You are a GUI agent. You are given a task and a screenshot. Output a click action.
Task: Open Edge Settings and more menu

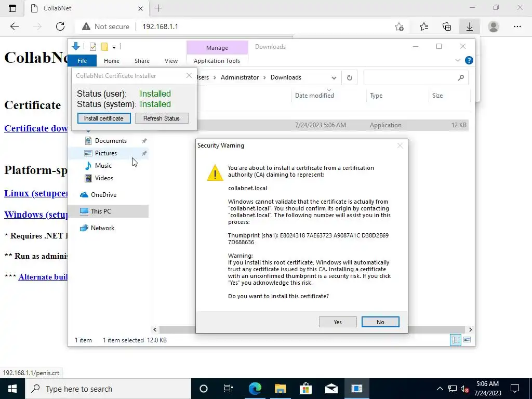coord(517,26)
